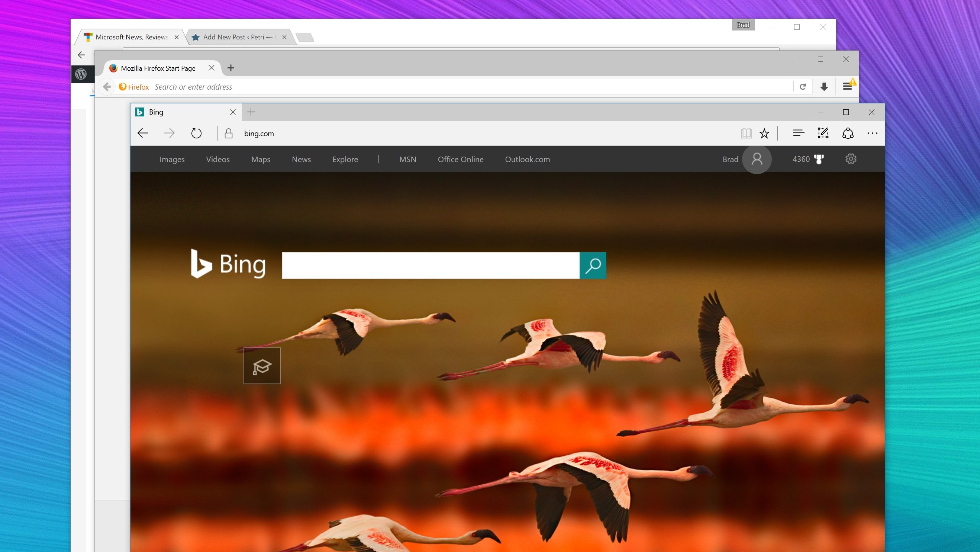This screenshot has height=552, width=980.
Task: Click the Firefox Hamburger menu icon
Action: tap(847, 86)
